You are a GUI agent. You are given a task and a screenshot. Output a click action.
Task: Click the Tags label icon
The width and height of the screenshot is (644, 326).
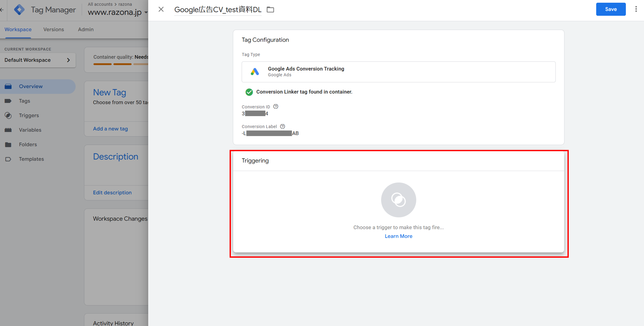click(8, 101)
